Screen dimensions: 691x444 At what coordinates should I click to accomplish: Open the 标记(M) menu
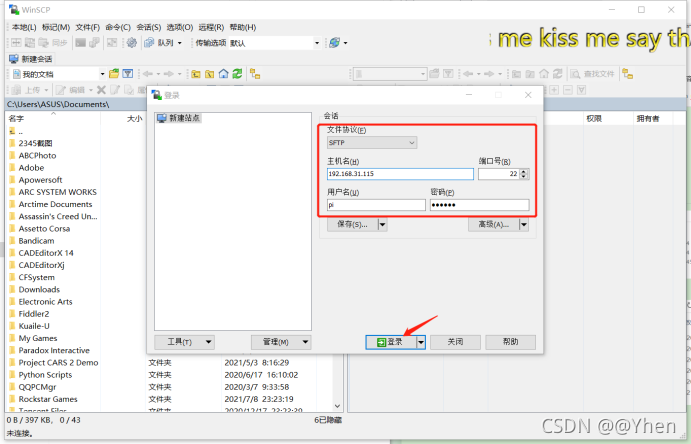(x=56, y=27)
